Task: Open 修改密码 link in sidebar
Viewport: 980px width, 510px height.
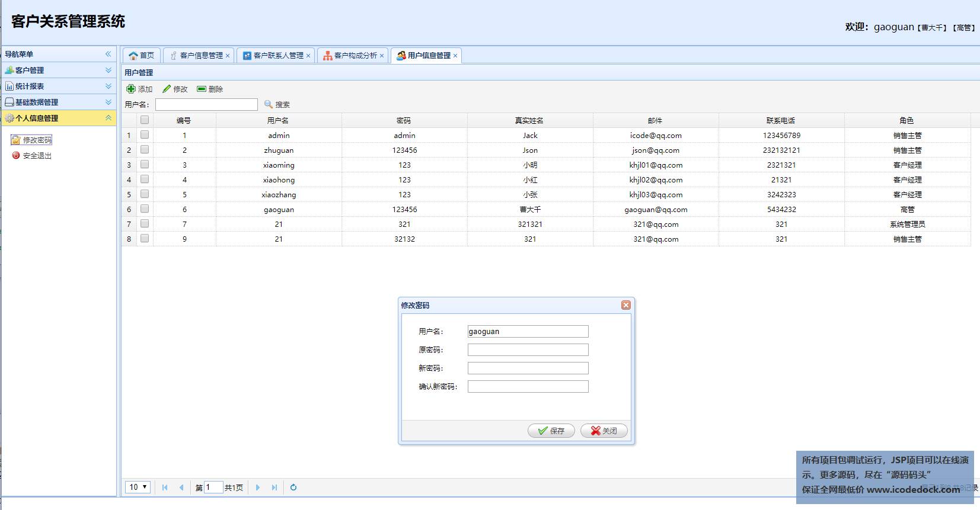Action: (37, 140)
